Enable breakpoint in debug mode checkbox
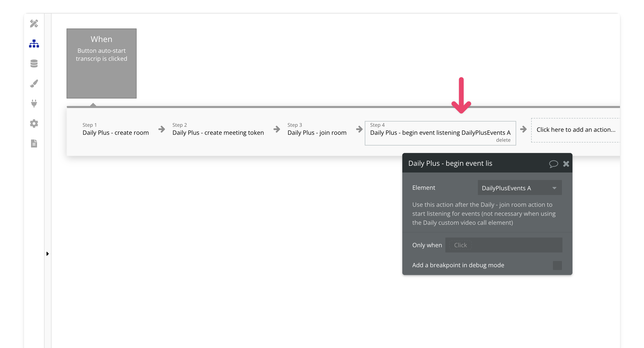This screenshot has width=644, height=348. tap(557, 265)
